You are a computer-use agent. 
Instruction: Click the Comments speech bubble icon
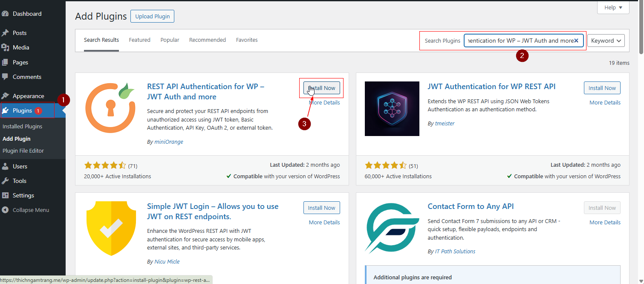6,77
